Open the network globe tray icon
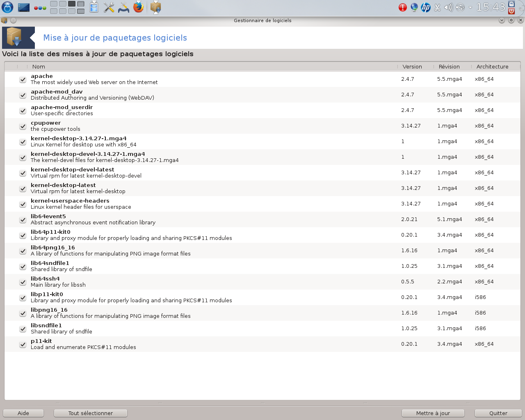The width and height of the screenshot is (525, 420). click(414, 7)
